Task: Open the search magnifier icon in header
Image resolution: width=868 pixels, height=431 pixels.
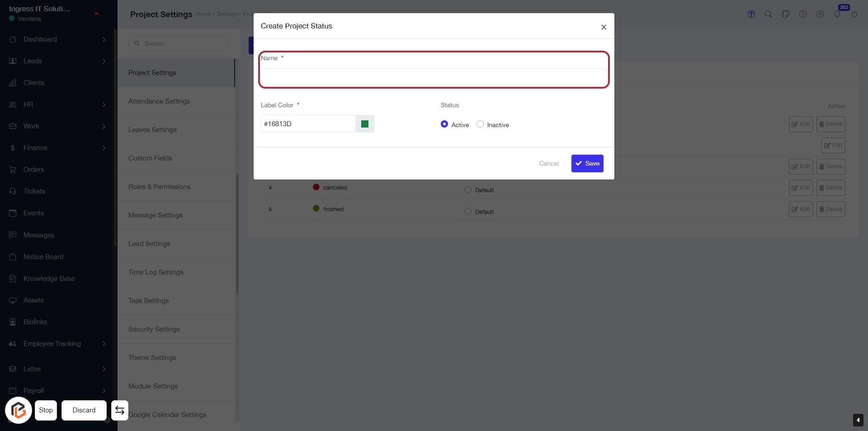Action: pyautogui.click(x=769, y=14)
